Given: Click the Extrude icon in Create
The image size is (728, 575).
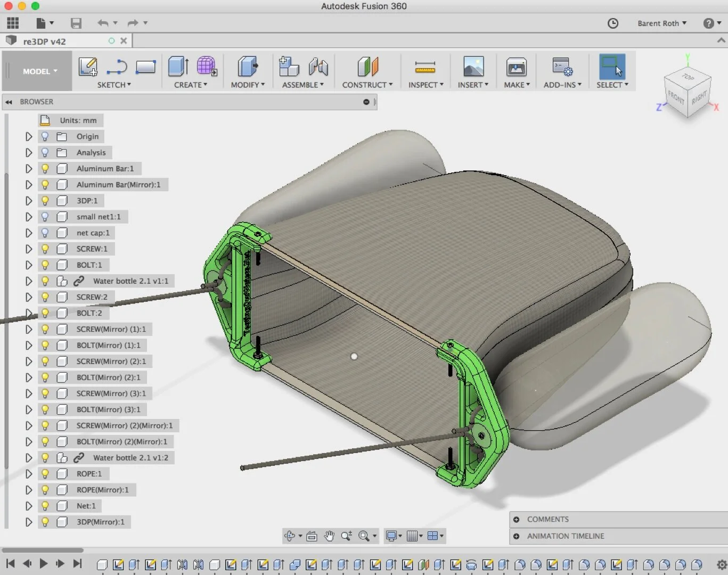Looking at the screenshot, I should pos(178,67).
